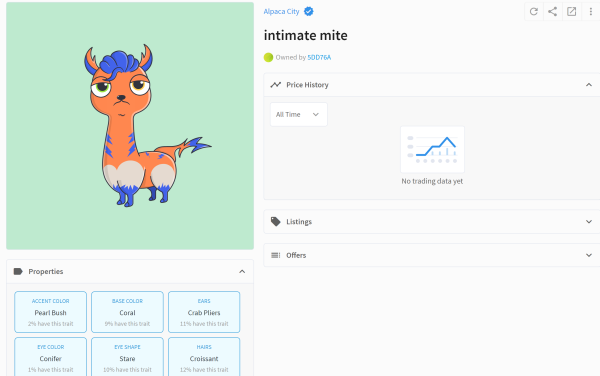Click the blue verified badge icon

tap(308, 11)
